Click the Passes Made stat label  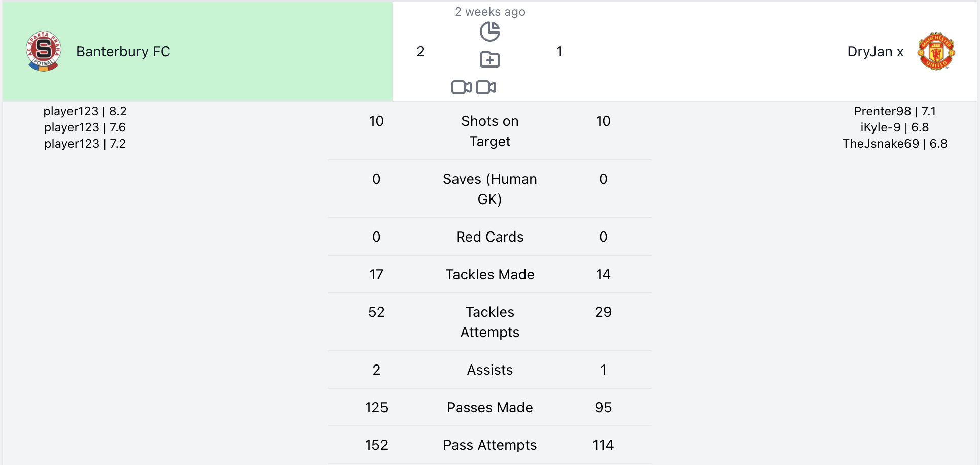pos(490,408)
